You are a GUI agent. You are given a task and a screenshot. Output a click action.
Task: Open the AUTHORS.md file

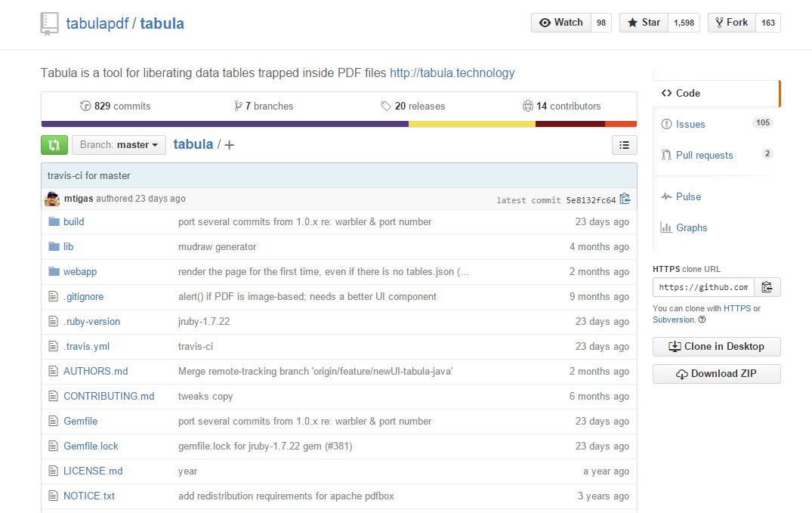(96, 372)
